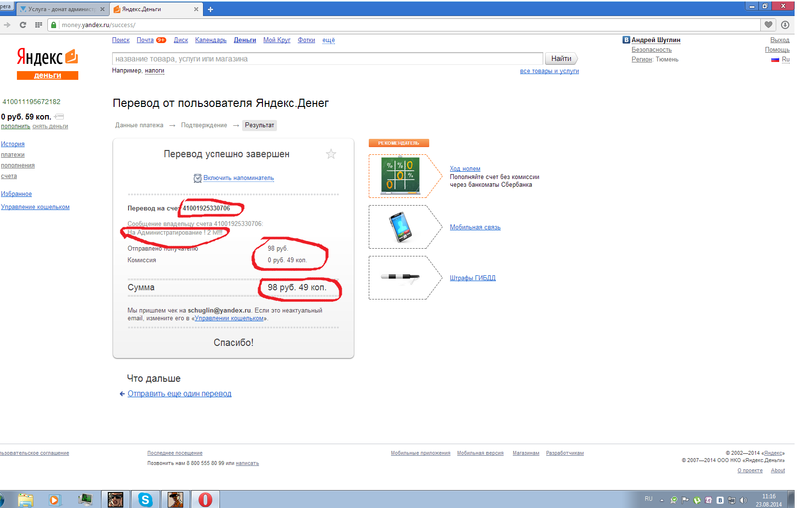Select the Результат step label
This screenshot has width=812, height=508.
260,125
